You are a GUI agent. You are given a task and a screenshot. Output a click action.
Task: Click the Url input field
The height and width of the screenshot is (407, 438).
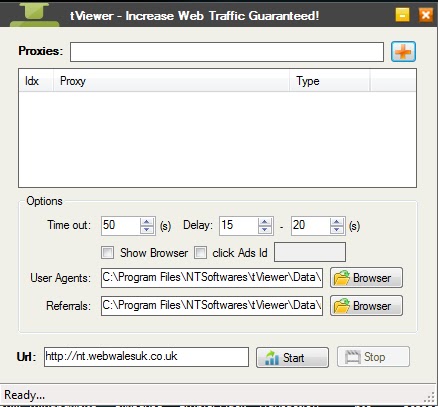pos(146,357)
